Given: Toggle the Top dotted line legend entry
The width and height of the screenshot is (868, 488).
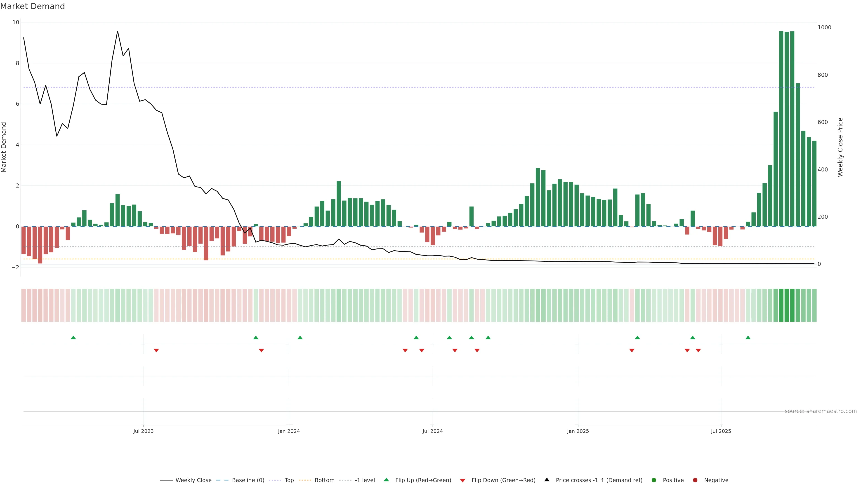Looking at the screenshot, I should [x=289, y=480].
